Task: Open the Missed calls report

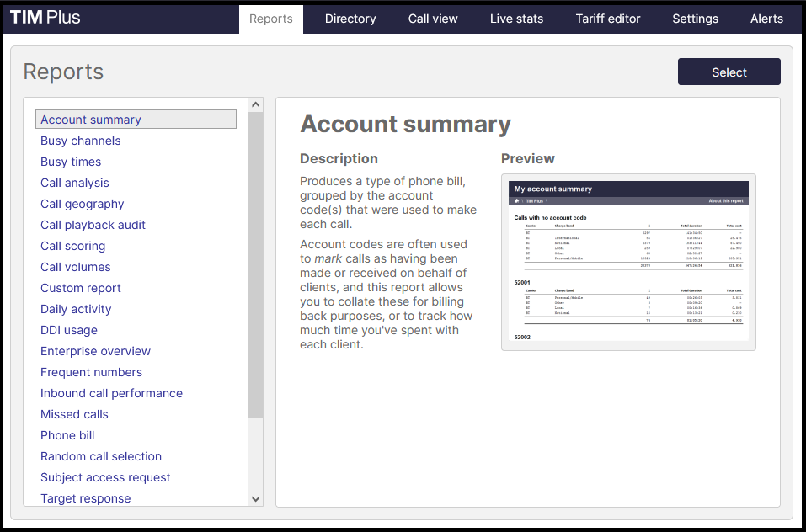Action: (x=74, y=414)
